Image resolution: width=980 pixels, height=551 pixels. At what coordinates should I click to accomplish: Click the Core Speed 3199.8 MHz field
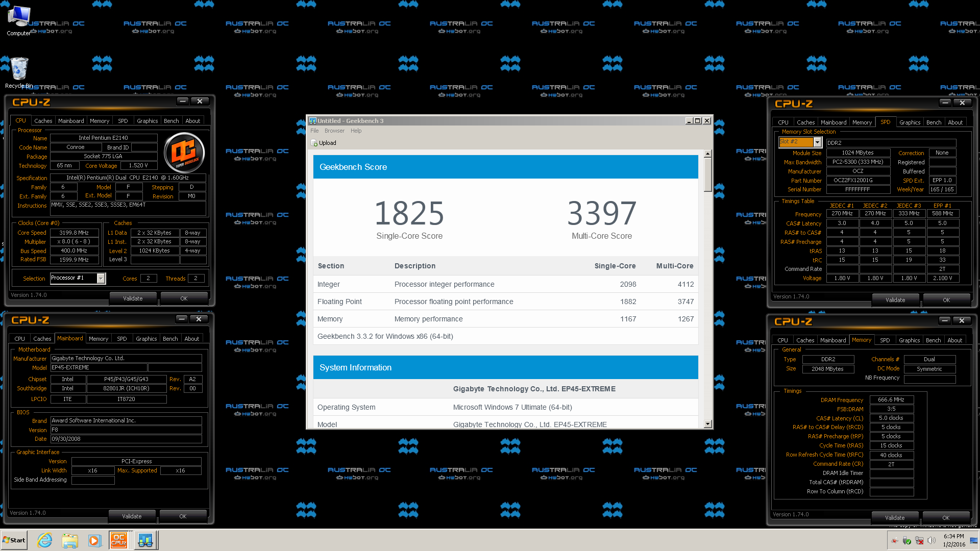tap(74, 233)
